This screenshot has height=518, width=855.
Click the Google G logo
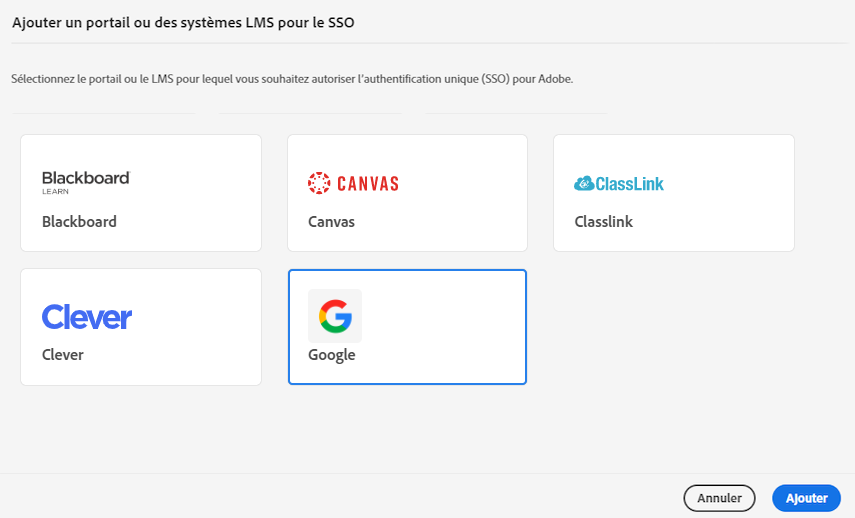pyautogui.click(x=335, y=316)
